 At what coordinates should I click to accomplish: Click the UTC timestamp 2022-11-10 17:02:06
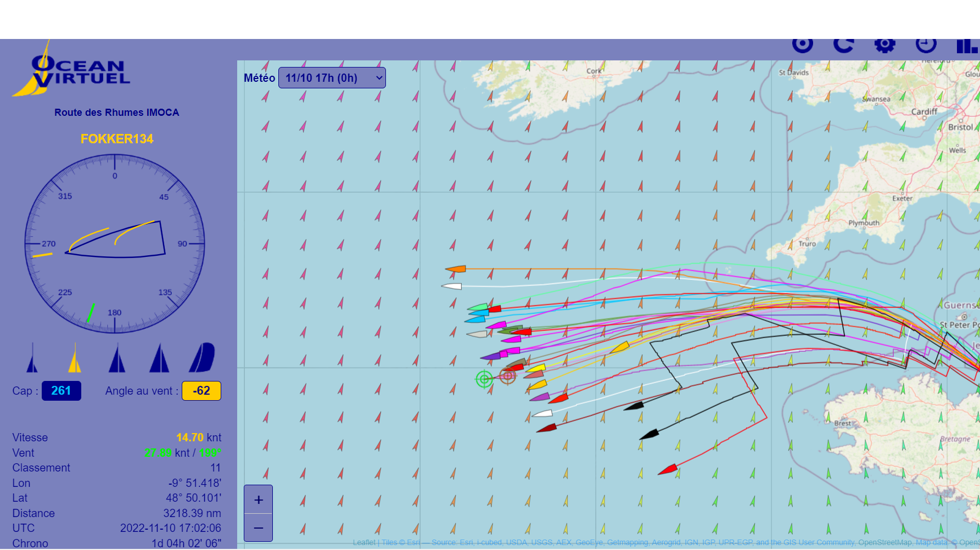pyautogui.click(x=171, y=528)
